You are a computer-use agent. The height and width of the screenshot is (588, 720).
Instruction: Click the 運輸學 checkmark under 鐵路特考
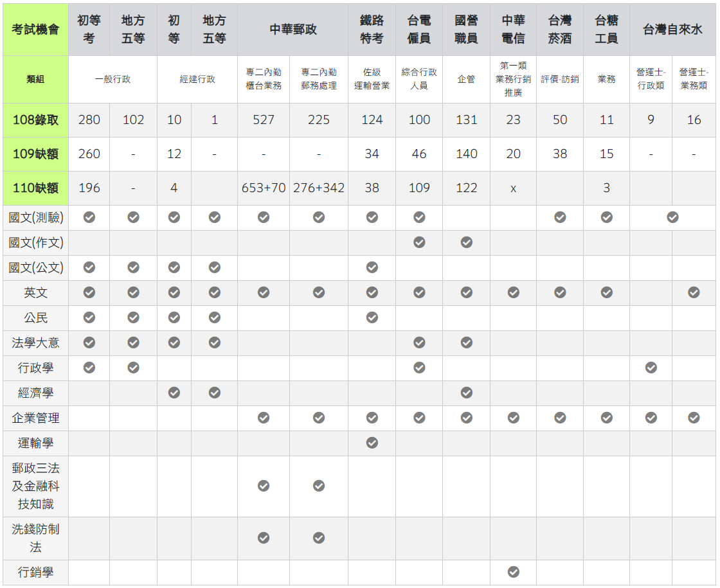click(372, 443)
